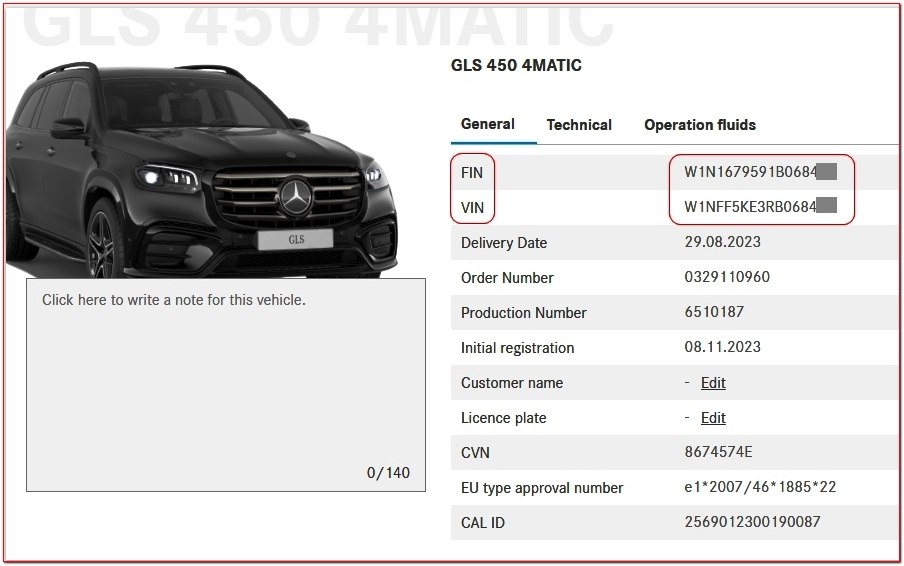This screenshot has width=904, height=566.
Task: Edit the Customer name
Action: [x=713, y=383]
